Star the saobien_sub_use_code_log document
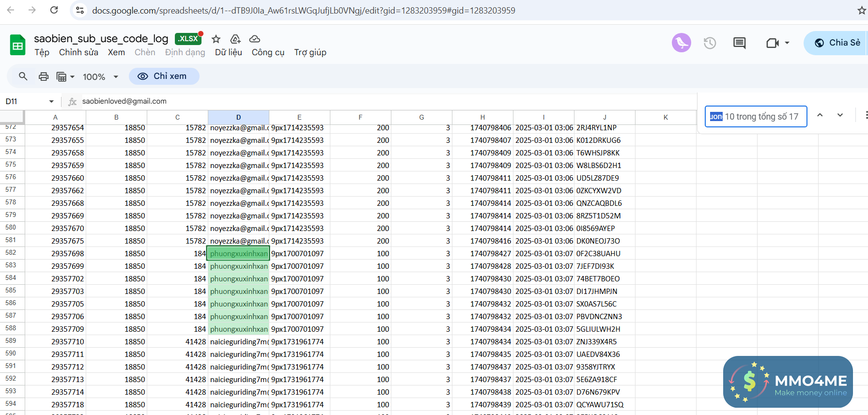The height and width of the screenshot is (415, 868). pyautogui.click(x=216, y=39)
